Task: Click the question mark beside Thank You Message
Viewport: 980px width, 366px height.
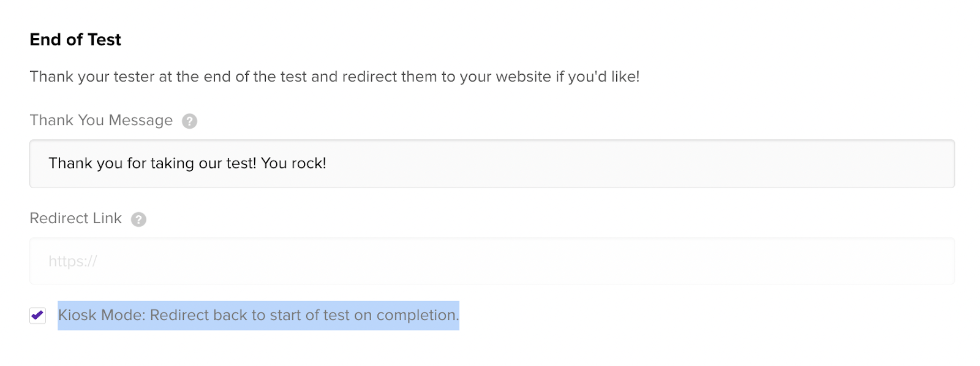Action: pos(189,121)
